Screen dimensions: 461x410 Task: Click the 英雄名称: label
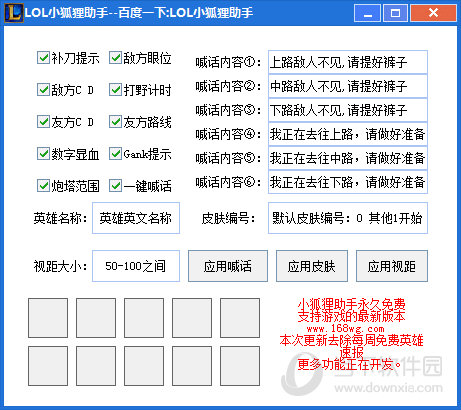tap(61, 218)
